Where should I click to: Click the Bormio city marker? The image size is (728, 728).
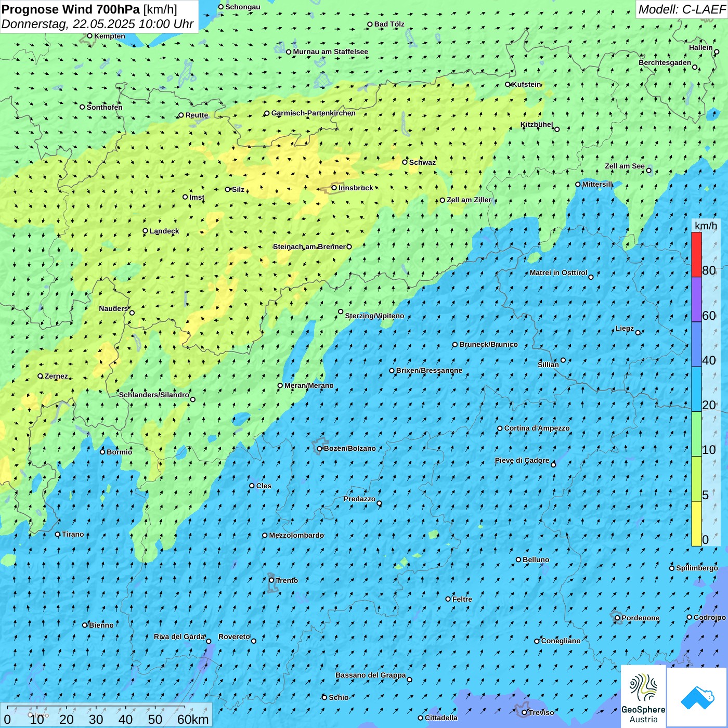pyautogui.click(x=102, y=452)
